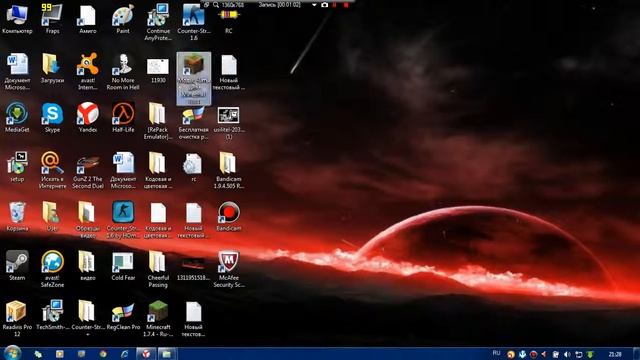
Task: Select the Загрузки folder icon
Action: click(52, 68)
